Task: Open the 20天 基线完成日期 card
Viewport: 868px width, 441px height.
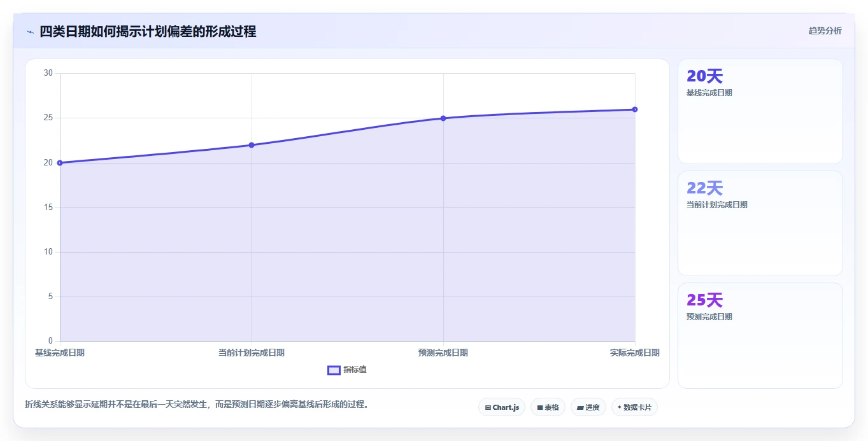Action: pyautogui.click(x=760, y=111)
